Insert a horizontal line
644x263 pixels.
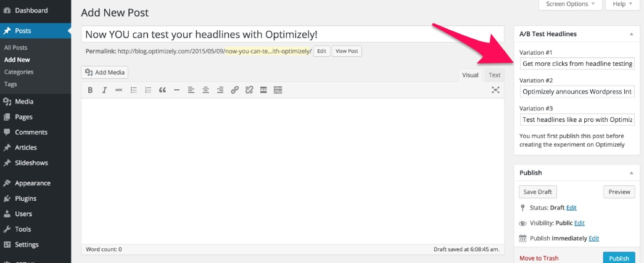(176, 91)
